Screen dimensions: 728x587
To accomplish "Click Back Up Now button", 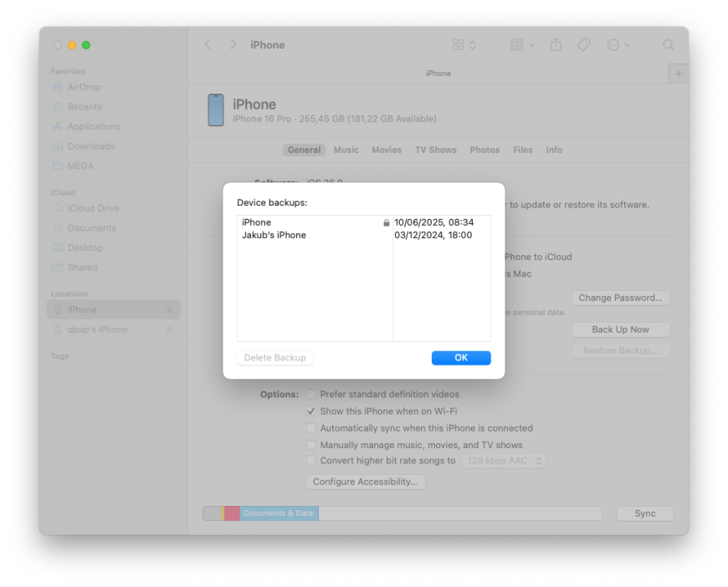I will tap(621, 329).
